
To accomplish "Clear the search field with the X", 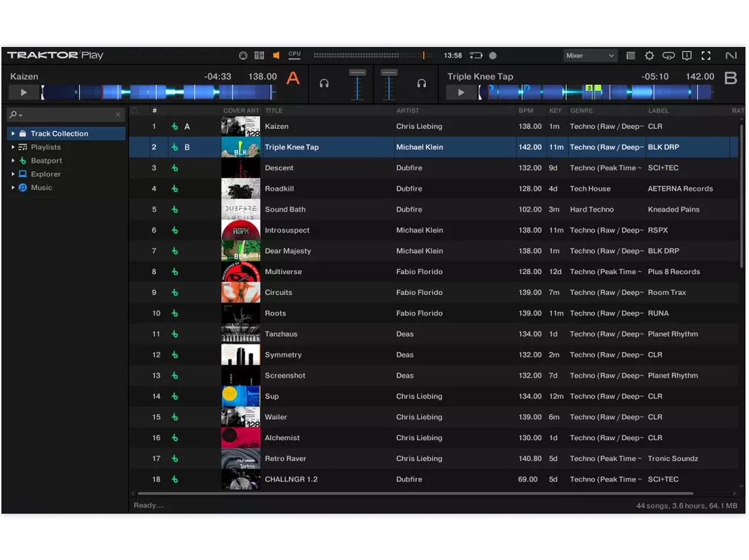I will coord(116,114).
